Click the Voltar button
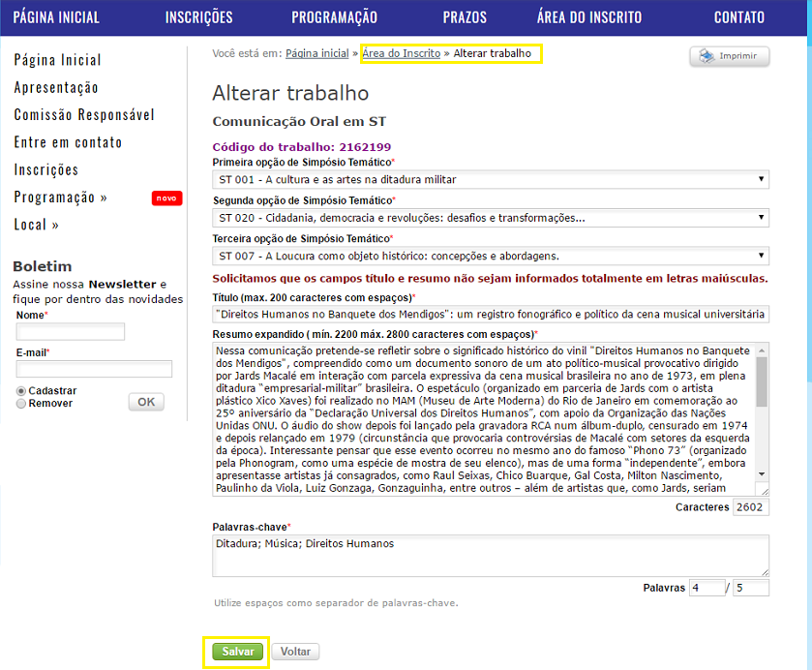Screen dimensions: 812x670 point(295,652)
